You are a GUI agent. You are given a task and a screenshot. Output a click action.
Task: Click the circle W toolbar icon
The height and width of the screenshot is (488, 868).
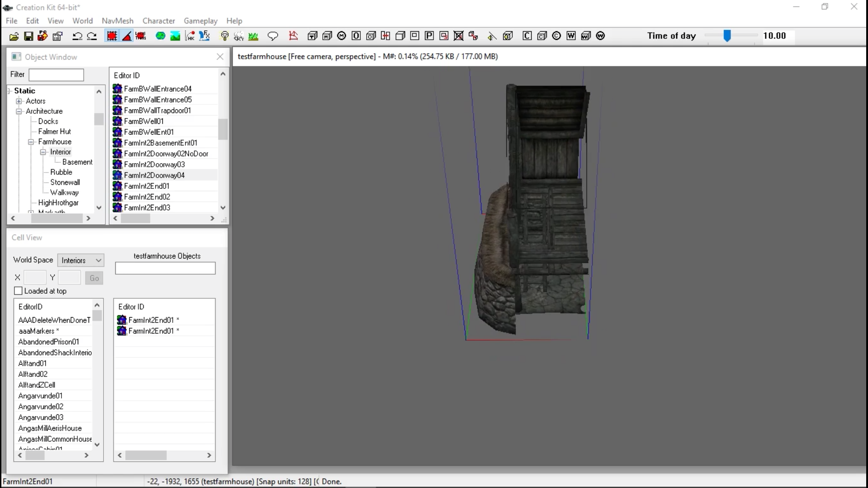pos(600,36)
